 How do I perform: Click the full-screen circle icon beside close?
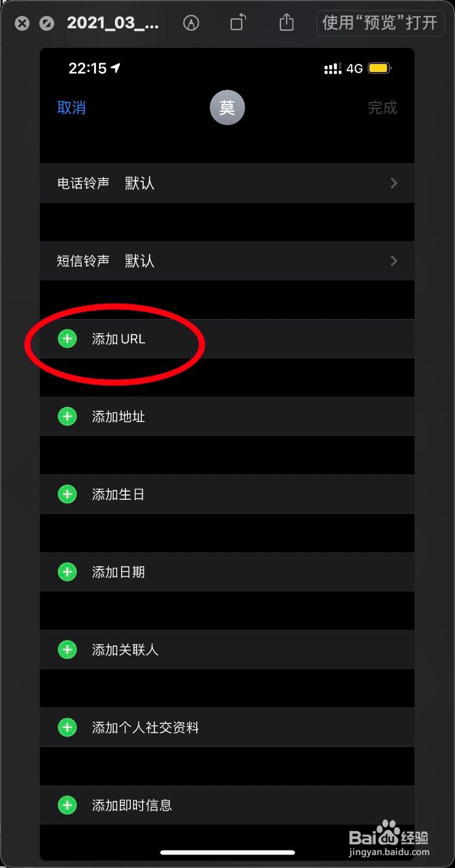[x=46, y=24]
